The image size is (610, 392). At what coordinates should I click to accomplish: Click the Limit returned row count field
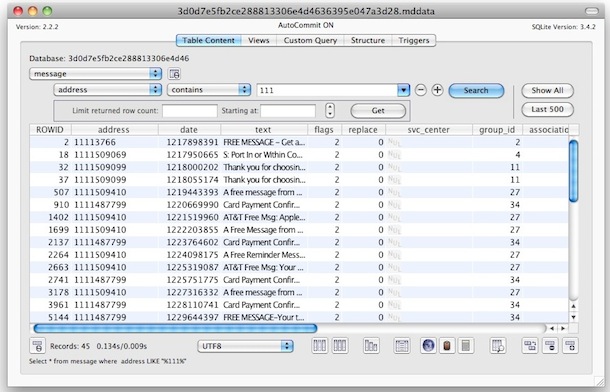click(x=189, y=110)
